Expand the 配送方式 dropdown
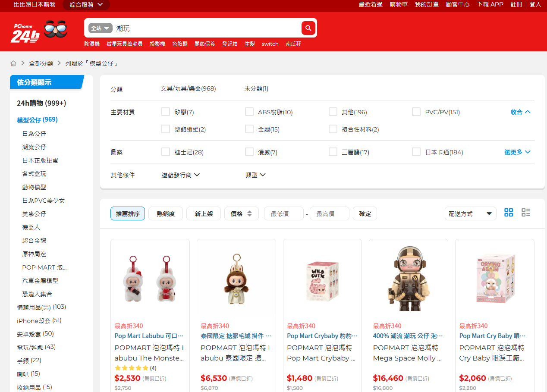The image size is (547, 392). 470,213
